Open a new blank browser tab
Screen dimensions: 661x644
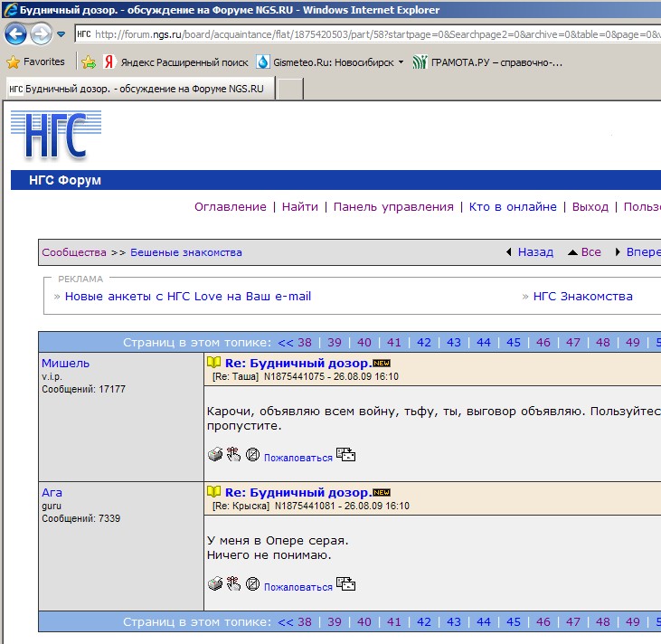point(290,89)
